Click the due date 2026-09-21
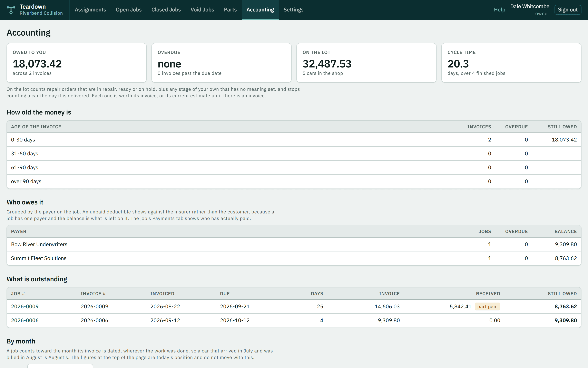The image size is (588, 368). pos(235,306)
